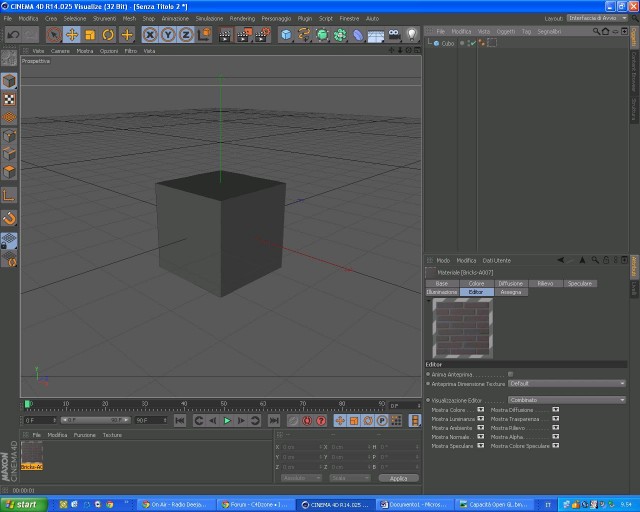Open Anteprima Dimensione Texture dropdown

[567, 383]
